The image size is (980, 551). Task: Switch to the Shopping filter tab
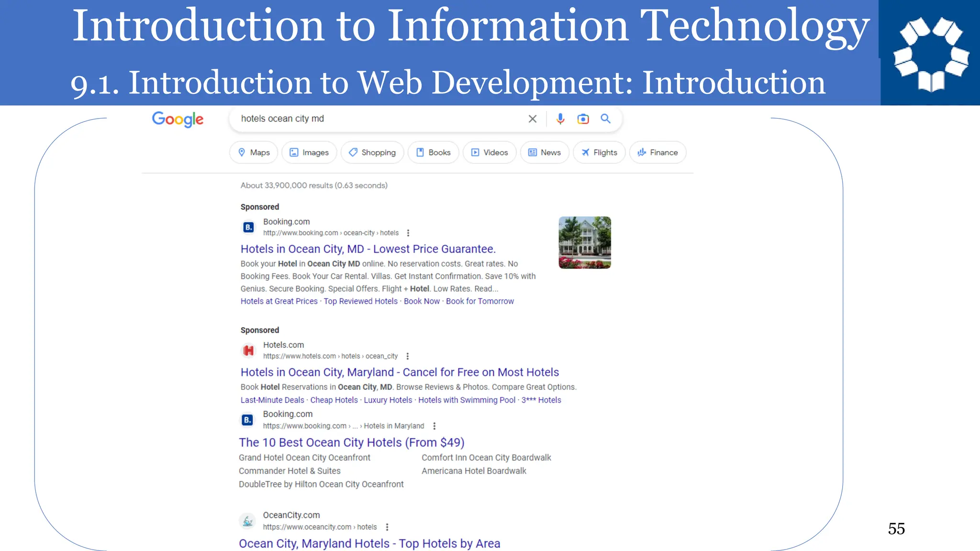point(372,153)
